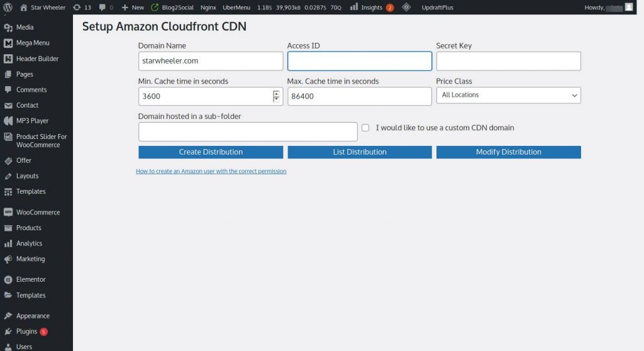The width and height of the screenshot is (644, 351).
Task: Open the Amazon user permission help link
Action: (211, 171)
